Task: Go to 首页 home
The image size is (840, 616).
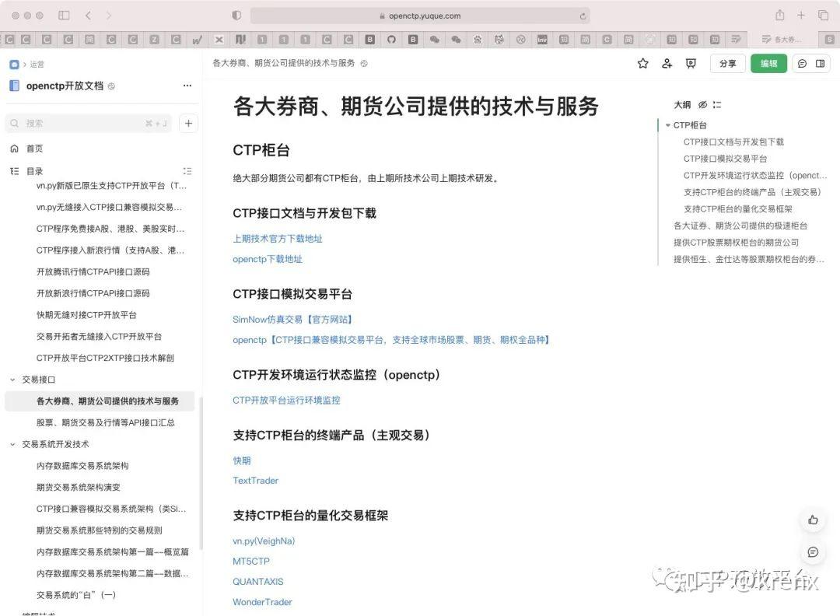Action: tap(34, 149)
